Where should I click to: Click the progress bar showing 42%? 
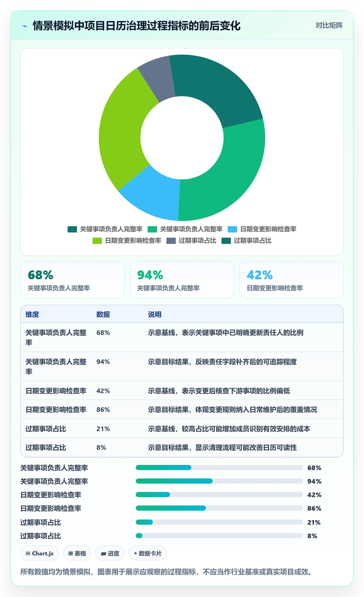click(219, 495)
